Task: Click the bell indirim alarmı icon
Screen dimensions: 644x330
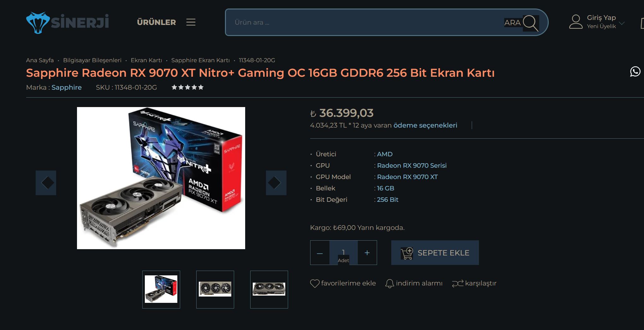Action: tap(390, 283)
